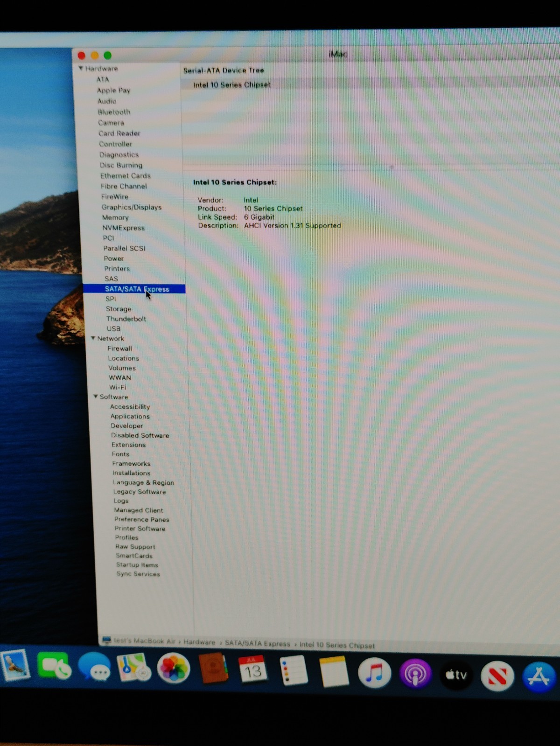The width and height of the screenshot is (560, 746).
Task: Select Graphics/Displays in sidebar
Action: [x=132, y=207]
